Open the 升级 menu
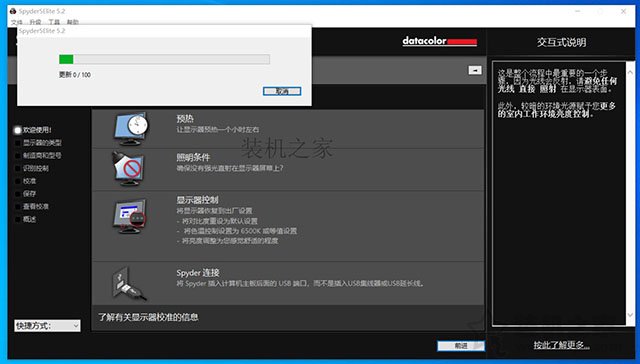This screenshot has height=364, width=640. pyautogui.click(x=36, y=22)
